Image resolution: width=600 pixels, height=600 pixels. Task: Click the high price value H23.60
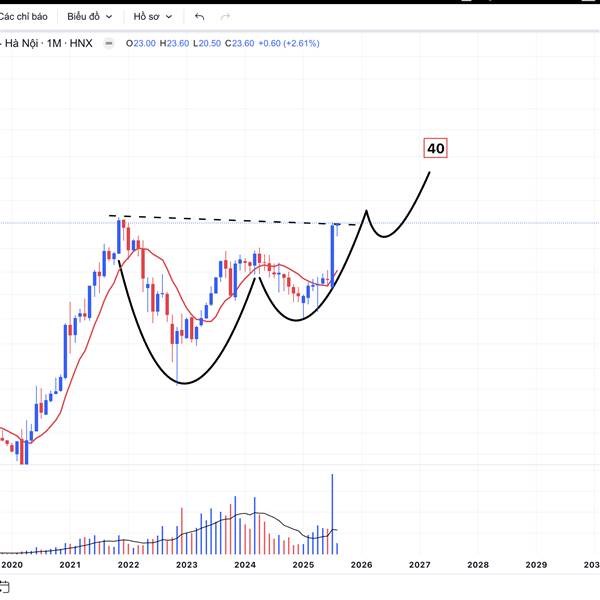pos(174,43)
